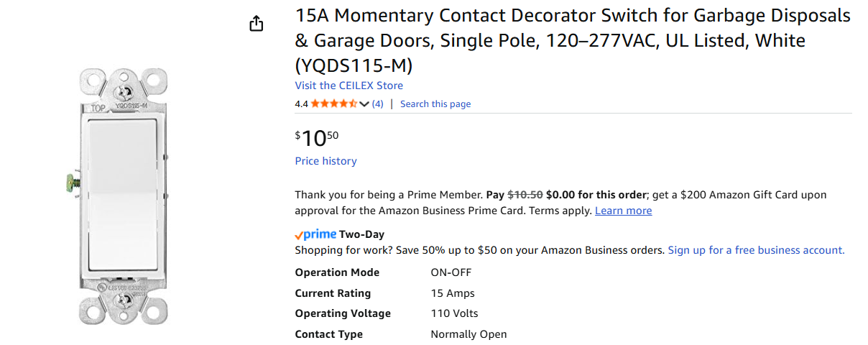Click the struck-through $10.50 price

(x=525, y=195)
